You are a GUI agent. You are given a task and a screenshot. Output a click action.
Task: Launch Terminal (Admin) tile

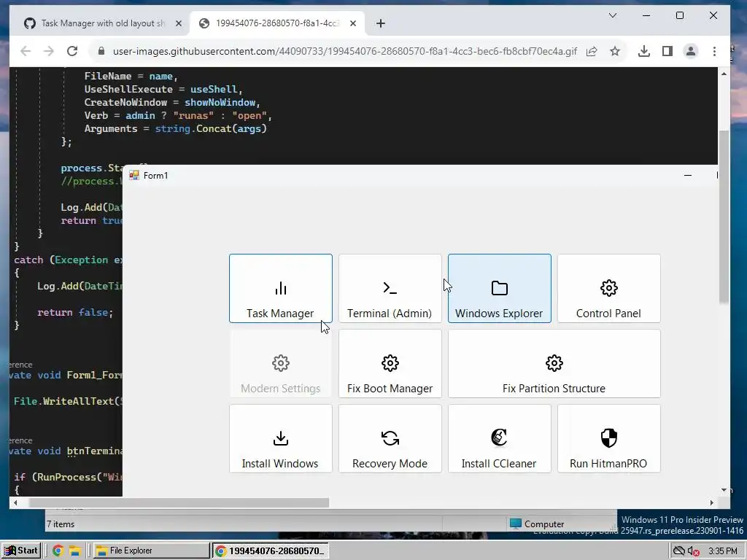(390, 288)
